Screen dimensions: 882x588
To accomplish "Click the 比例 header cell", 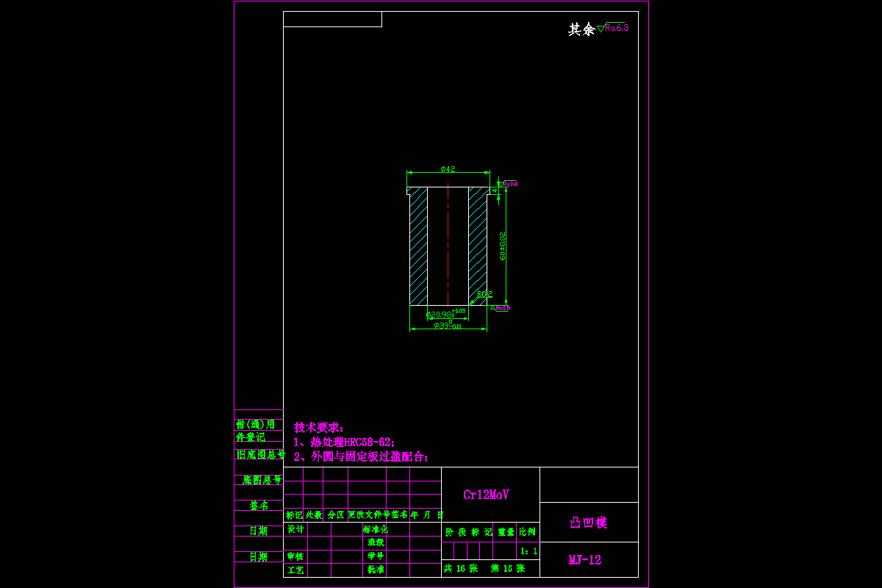I will [x=528, y=531].
